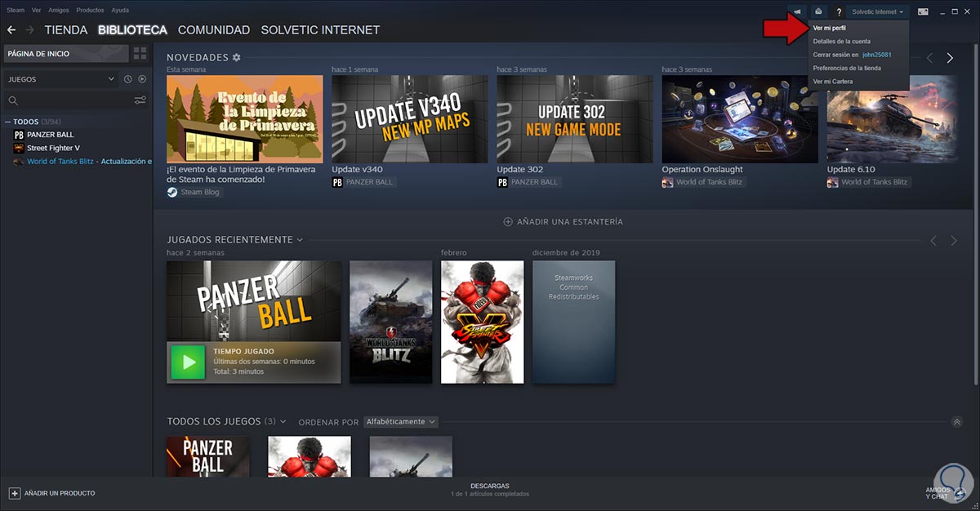Viewport: 980px width, 511px height.
Task: Show ready-to-play games icon
Action: (x=142, y=79)
